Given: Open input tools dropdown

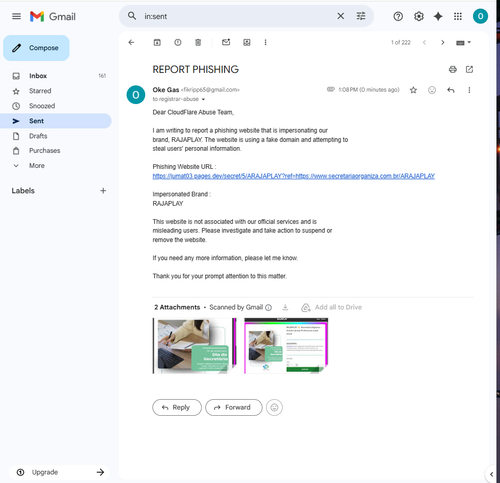Looking at the screenshot, I should point(463,42).
